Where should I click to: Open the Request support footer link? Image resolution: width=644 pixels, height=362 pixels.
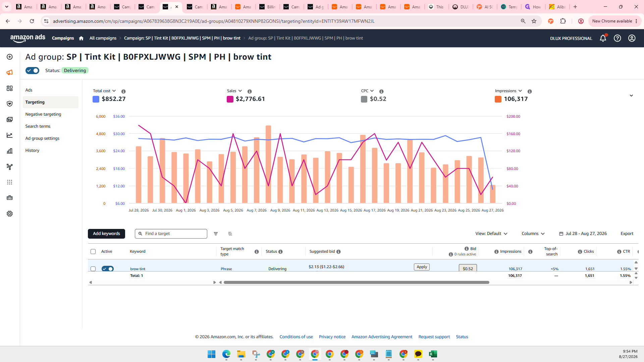[434, 337]
